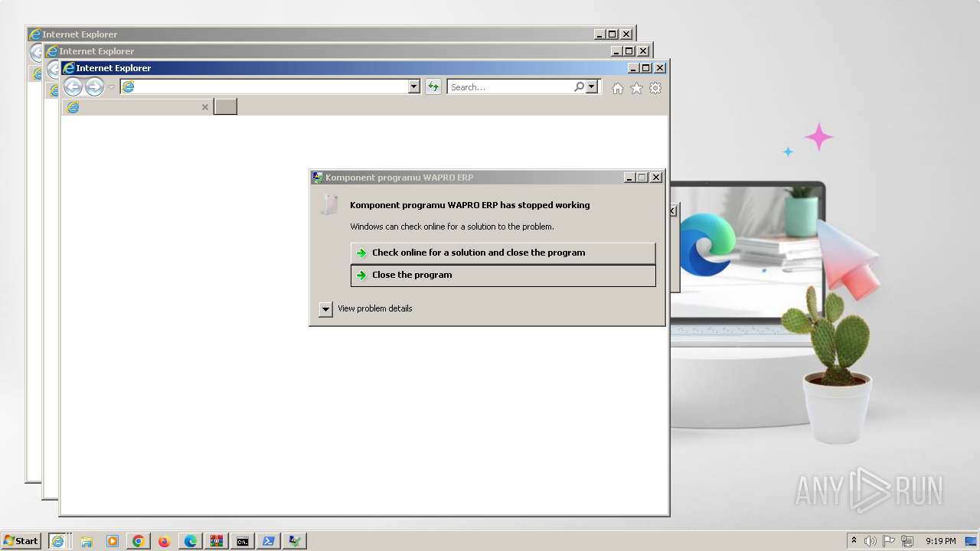Click WAPRO ERP dialog title bar icon
Viewport: 980px width, 551px height.
317,178
